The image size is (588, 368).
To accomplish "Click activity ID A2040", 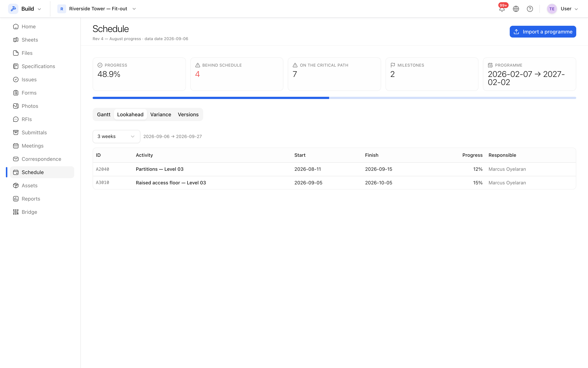I will 102,169.
